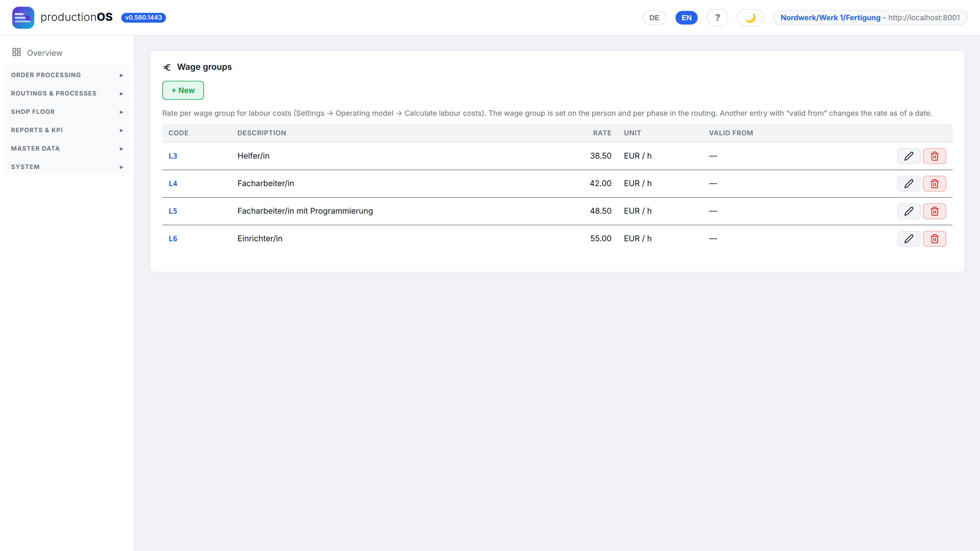
Task: Switch language to EN
Action: point(686,17)
